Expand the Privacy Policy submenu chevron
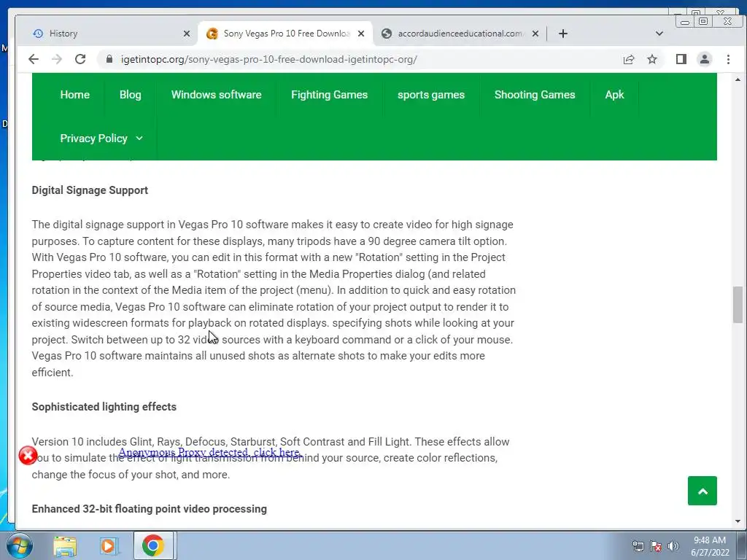The height and width of the screenshot is (560, 747). pos(139,138)
